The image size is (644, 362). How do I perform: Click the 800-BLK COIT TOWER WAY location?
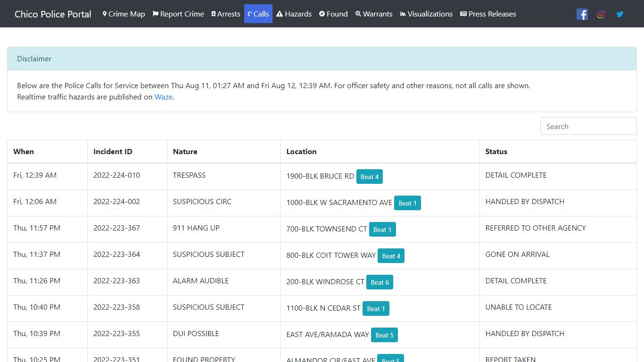point(331,255)
